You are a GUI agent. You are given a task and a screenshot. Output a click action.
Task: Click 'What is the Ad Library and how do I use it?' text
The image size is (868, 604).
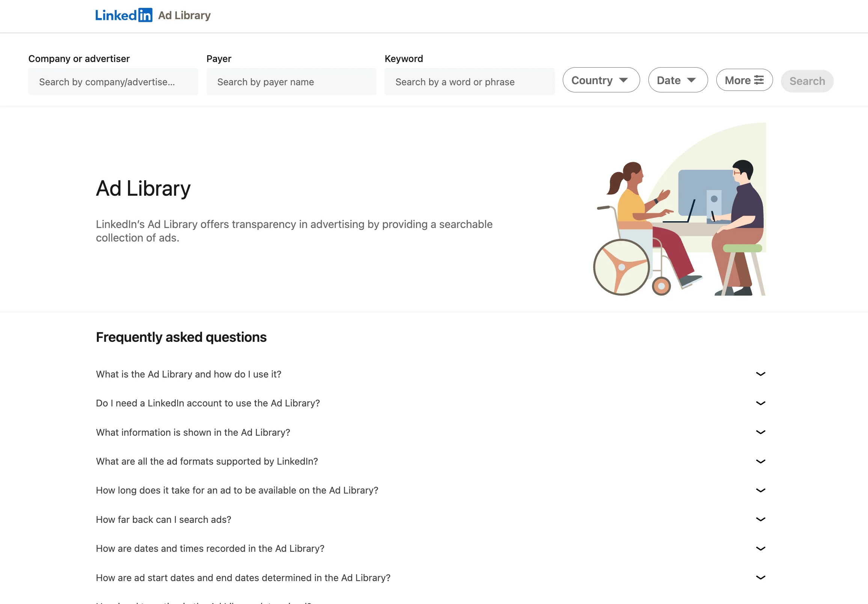point(188,374)
